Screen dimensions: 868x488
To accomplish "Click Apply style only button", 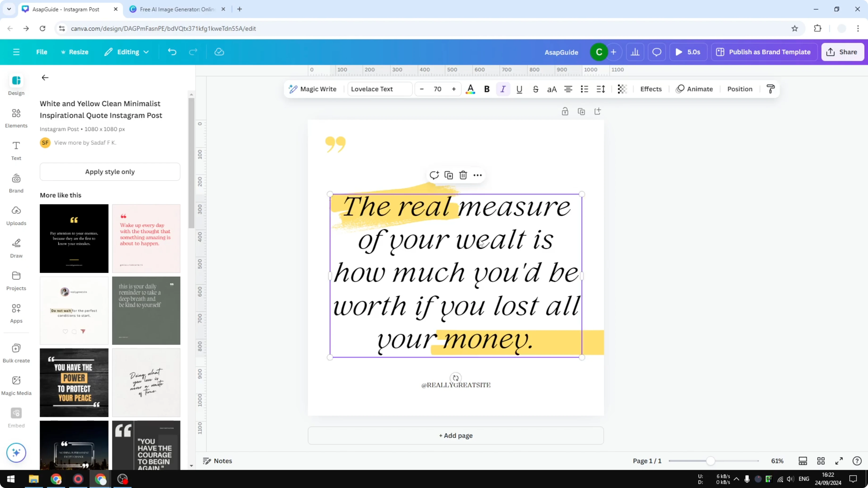I will tap(110, 172).
